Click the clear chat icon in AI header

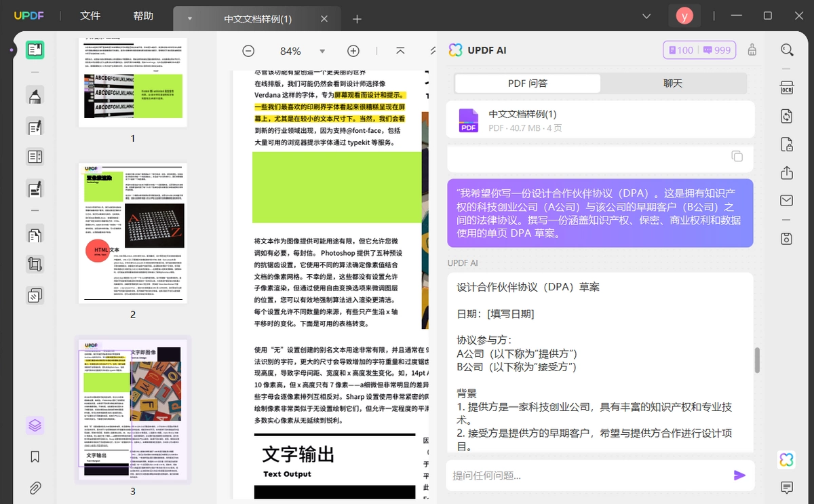[x=752, y=50]
